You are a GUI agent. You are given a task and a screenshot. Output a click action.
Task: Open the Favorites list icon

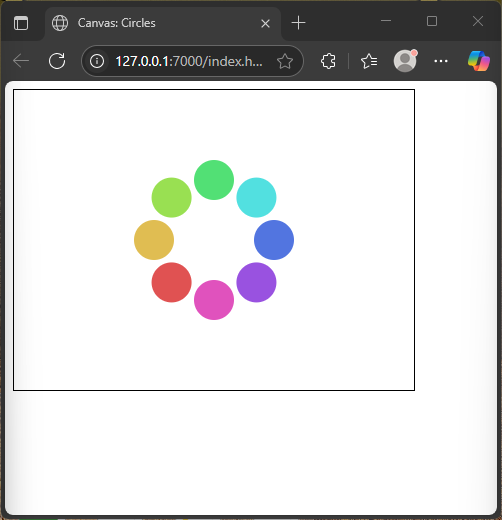pyautogui.click(x=369, y=61)
